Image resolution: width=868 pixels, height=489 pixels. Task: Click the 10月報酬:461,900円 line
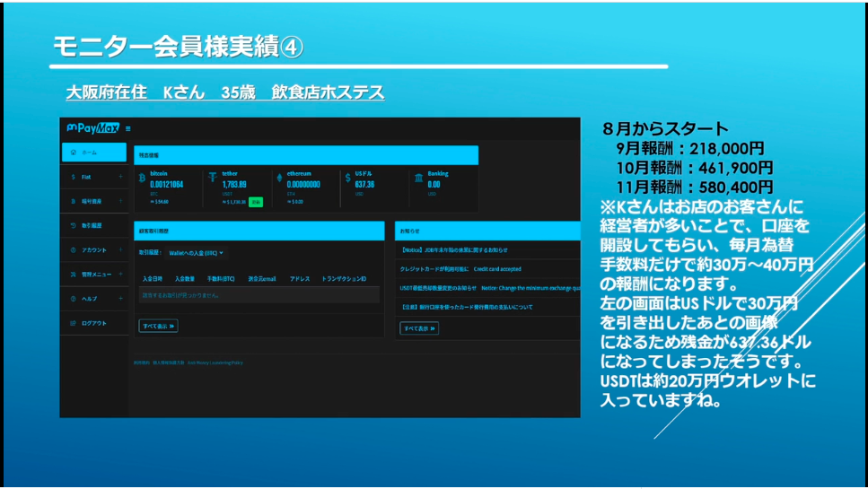pos(695,168)
